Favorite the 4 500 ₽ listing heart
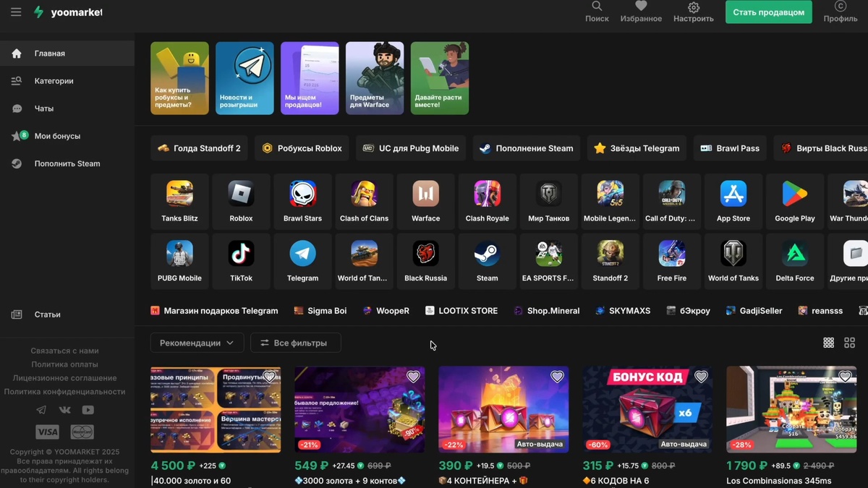This screenshot has width=868, height=488. 269,377
